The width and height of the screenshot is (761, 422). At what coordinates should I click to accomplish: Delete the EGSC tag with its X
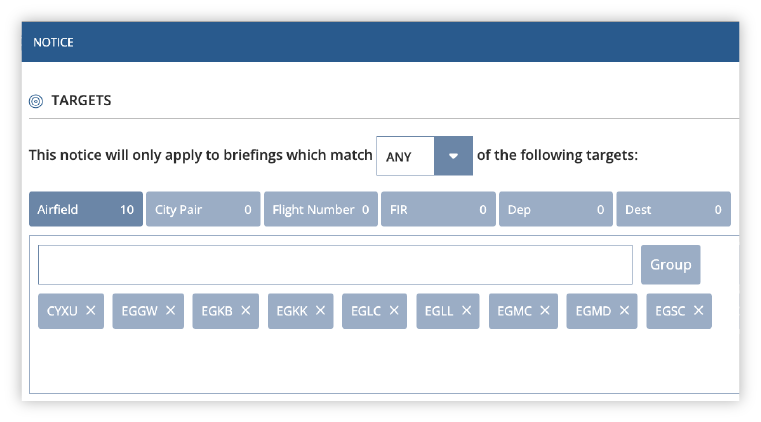tap(698, 310)
